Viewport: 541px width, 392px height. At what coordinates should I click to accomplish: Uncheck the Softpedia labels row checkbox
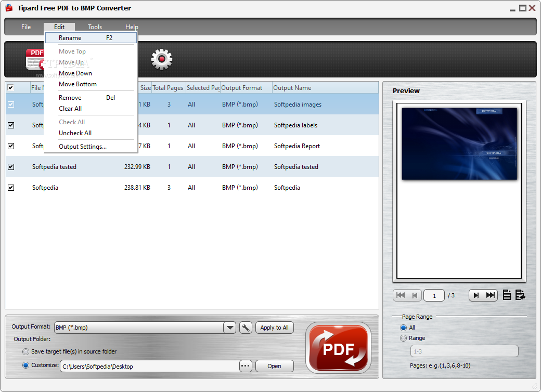[x=11, y=125]
